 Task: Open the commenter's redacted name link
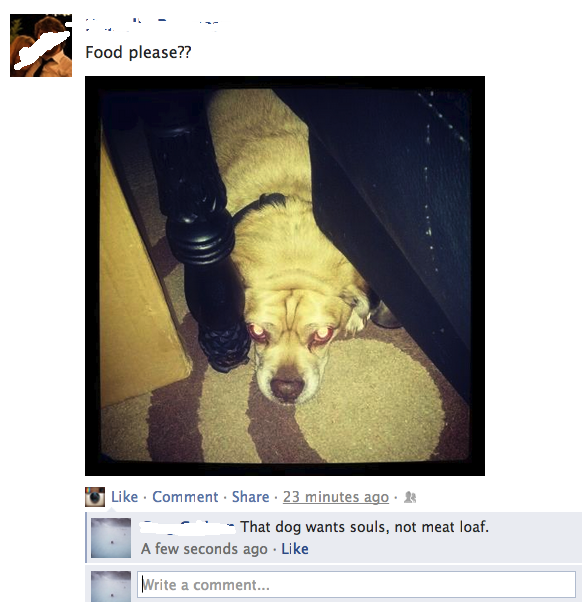[x=188, y=527]
